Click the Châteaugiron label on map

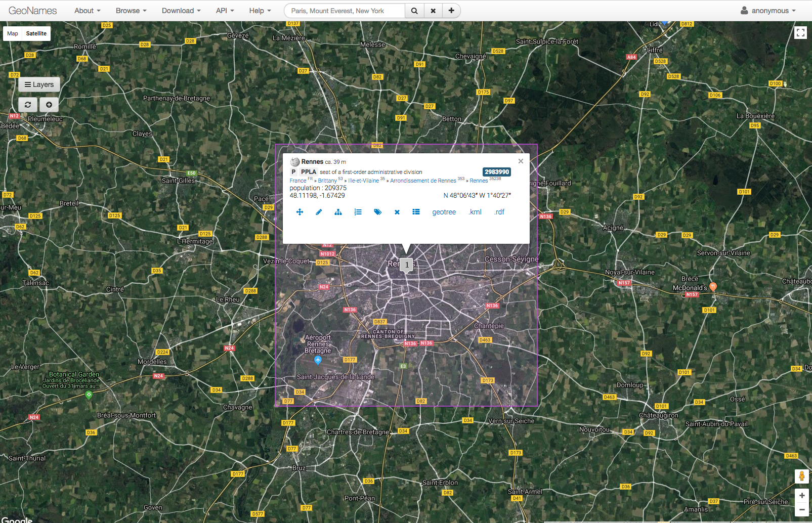(x=659, y=415)
